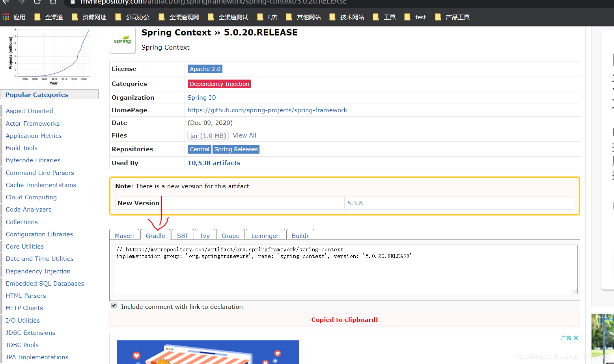Open the E店 bookmark folder

pos(267,17)
